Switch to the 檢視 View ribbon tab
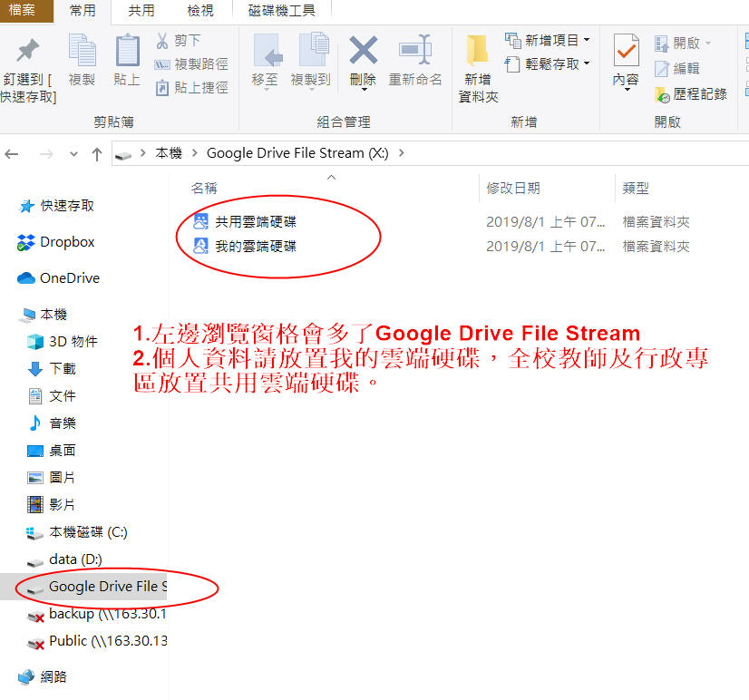This screenshot has width=749, height=700. [x=200, y=11]
